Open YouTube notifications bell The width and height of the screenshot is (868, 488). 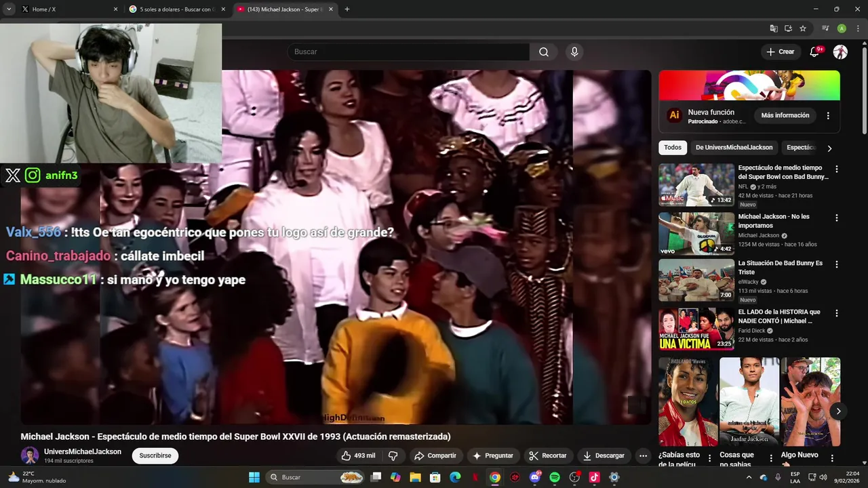[815, 52]
